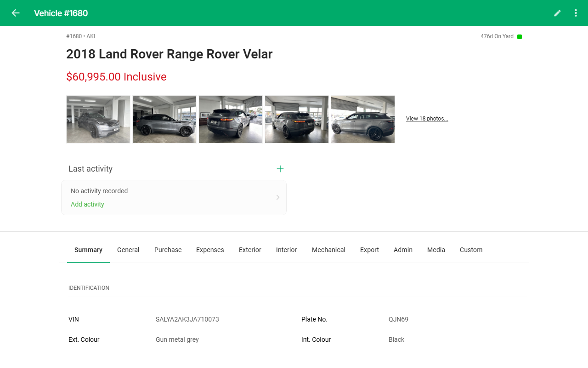
Task: Click the Last activity heading
Action: [x=90, y=169]
